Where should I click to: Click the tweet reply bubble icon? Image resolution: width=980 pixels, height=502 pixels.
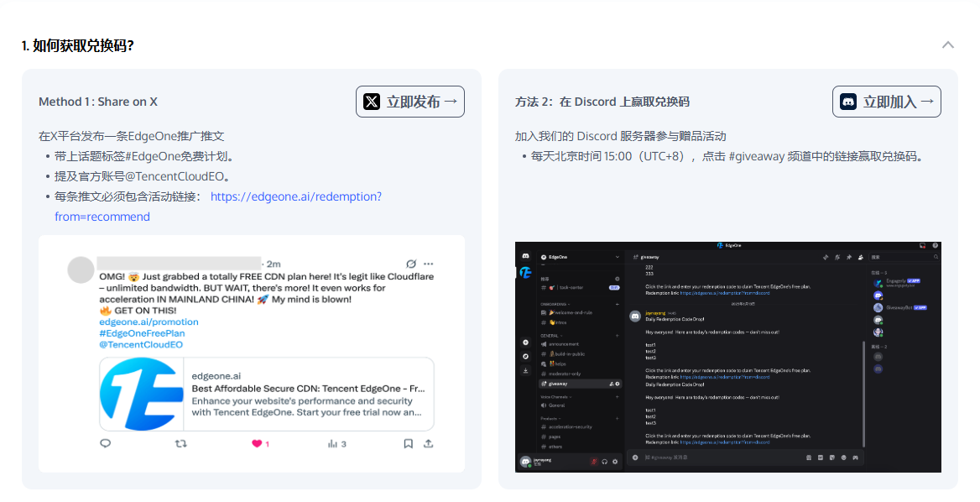click(x=106, y=443)
